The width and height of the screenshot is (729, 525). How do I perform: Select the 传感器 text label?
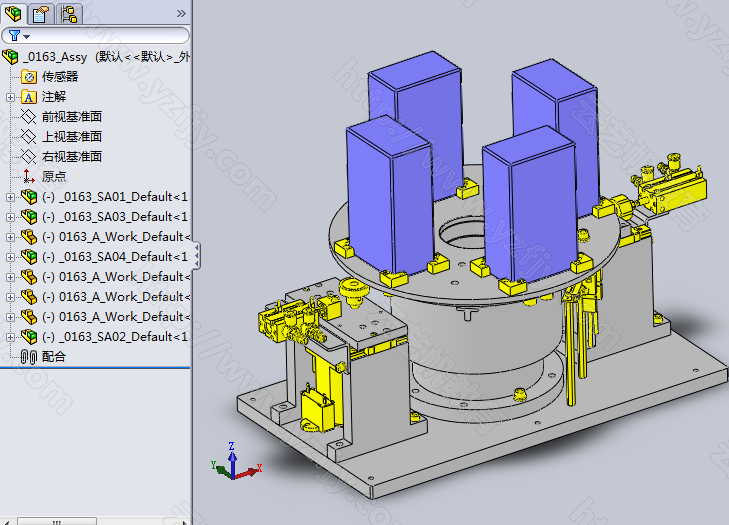pos(60,77)
